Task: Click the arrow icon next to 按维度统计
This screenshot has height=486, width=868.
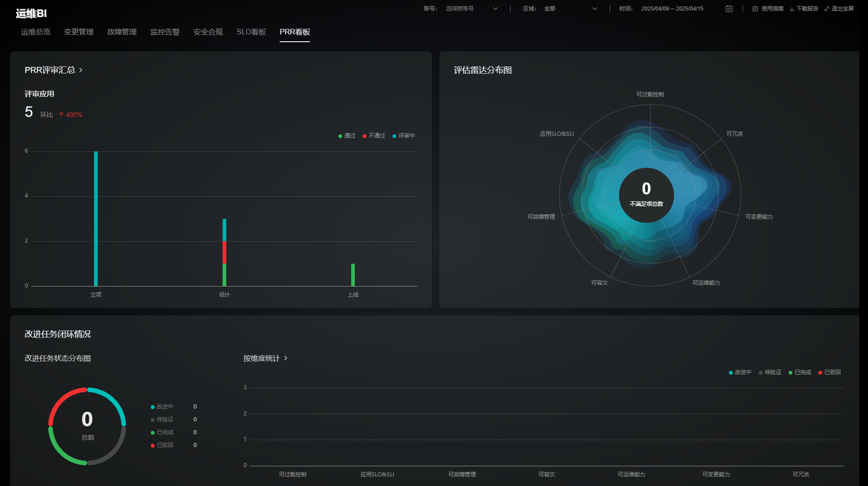Action: point(286,358)
